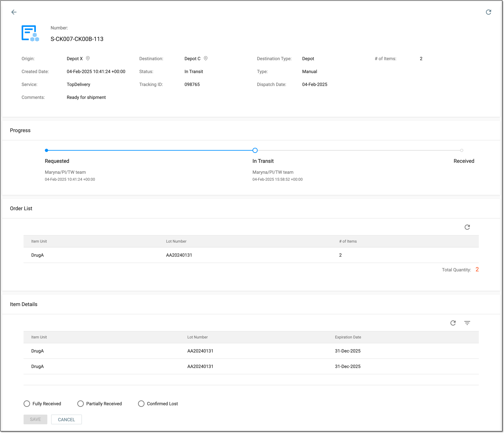Click the Order List 'Lot Number' column header

coord(176,241)
